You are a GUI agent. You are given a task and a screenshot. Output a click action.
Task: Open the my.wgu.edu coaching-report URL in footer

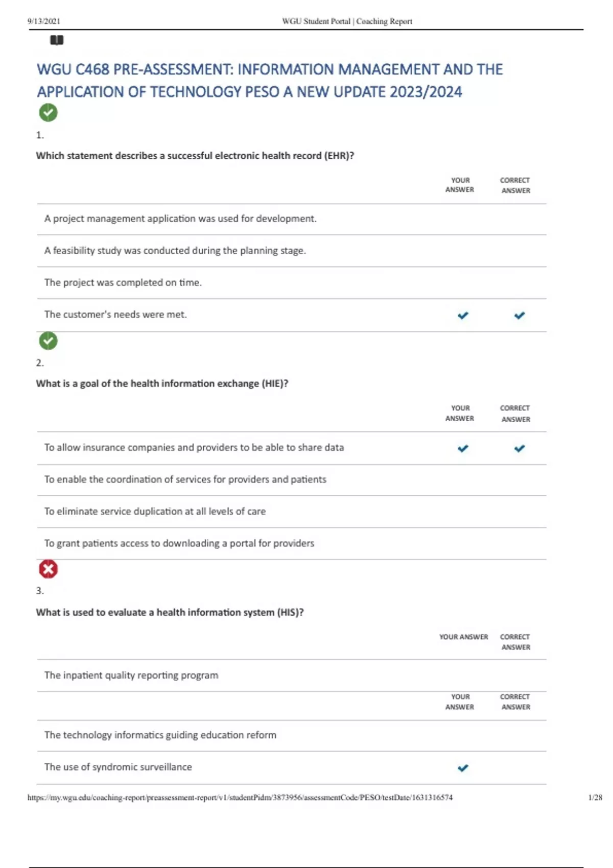[240, 798]
